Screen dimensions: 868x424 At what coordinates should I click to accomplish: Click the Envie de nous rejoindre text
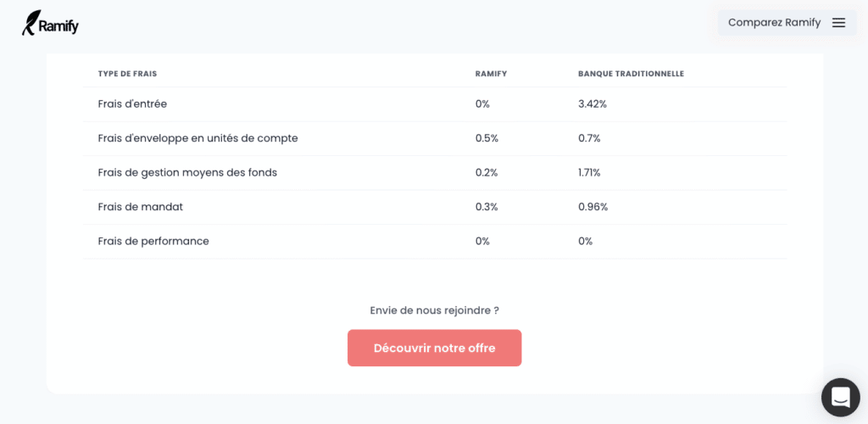[x=435, y=310]
